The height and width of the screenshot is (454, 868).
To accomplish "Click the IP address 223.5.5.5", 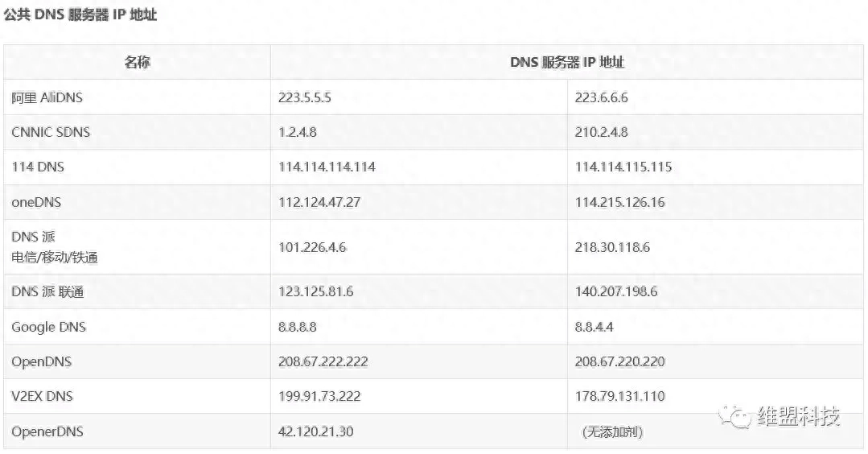I will (305, 97).
